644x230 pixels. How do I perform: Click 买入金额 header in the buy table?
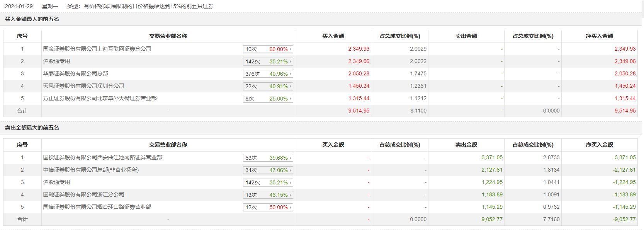(333, 36)
